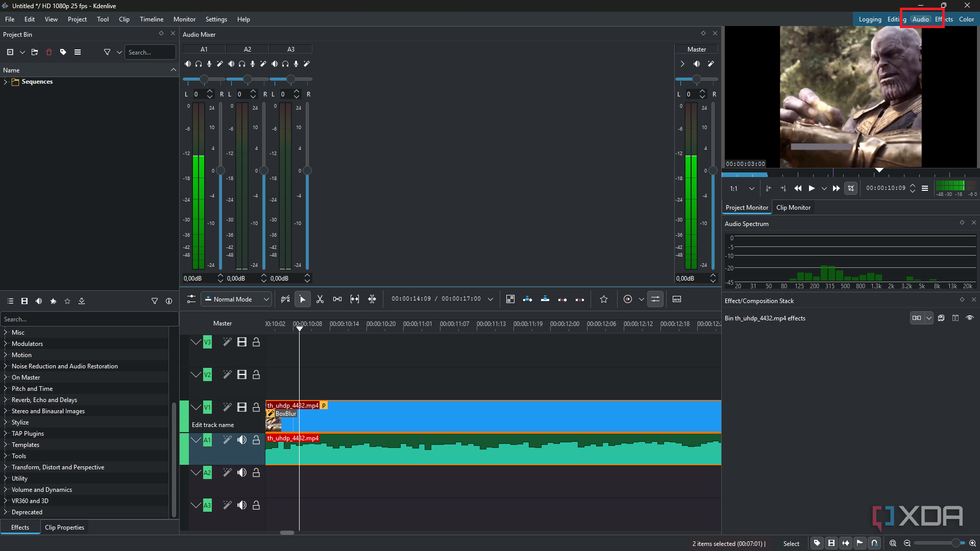Viewport: 980px width, 551px height.
Task: Show audio effects list in Effects panel
Action: pyautogui.click(x=39, y=301)
